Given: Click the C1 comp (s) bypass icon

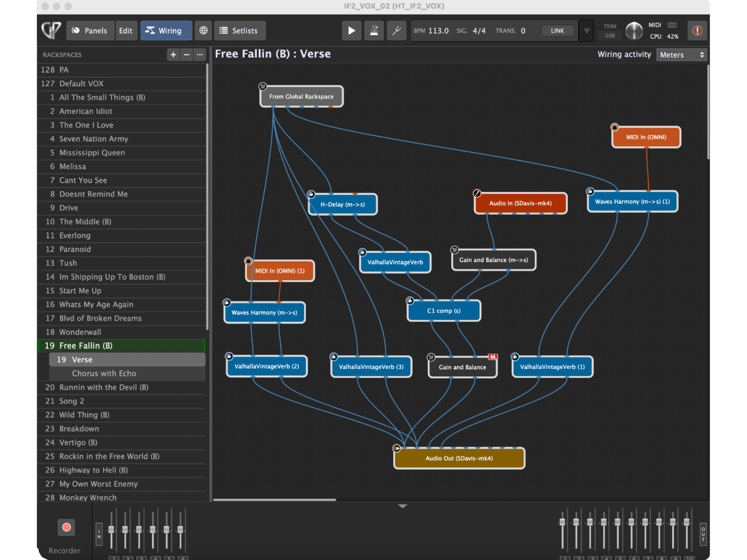Looking at the screenshot, I should coord(410,301).
